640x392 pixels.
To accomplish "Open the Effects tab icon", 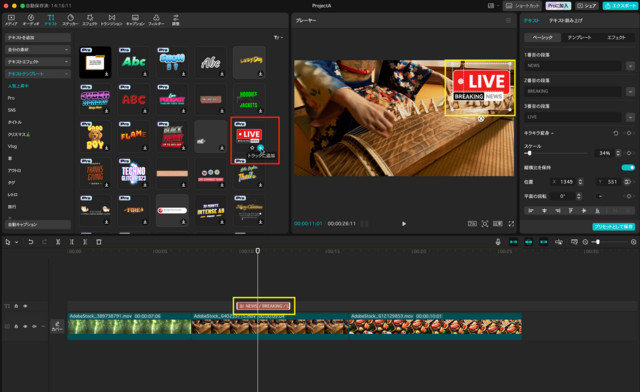I will coord(90,18).
